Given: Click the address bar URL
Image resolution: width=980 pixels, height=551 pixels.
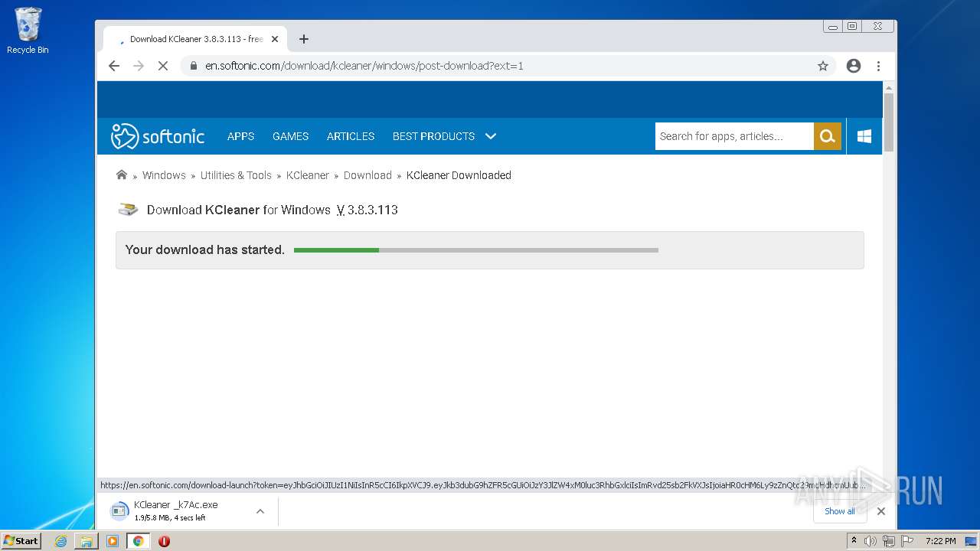Looking at the screenshot, I should point(364,66).
